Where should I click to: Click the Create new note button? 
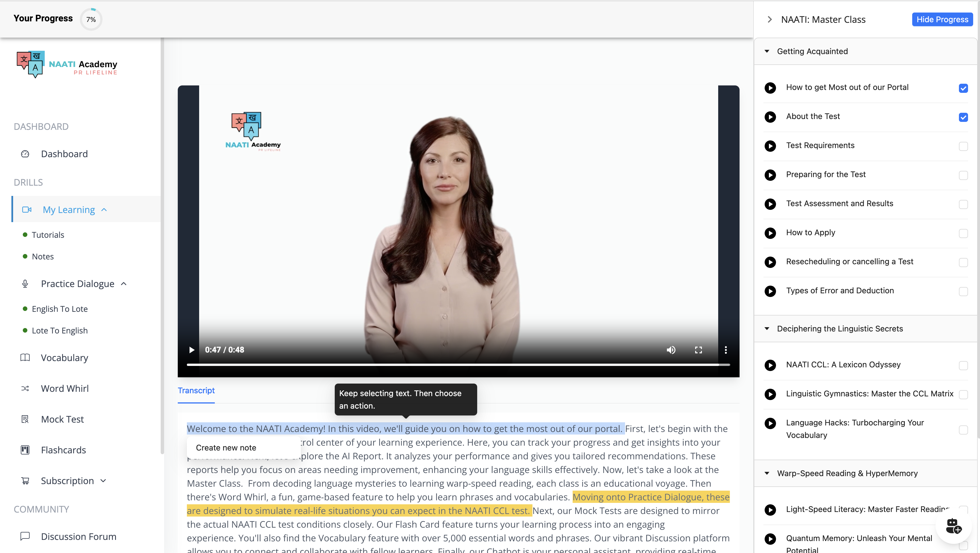[x=226, y=447]
